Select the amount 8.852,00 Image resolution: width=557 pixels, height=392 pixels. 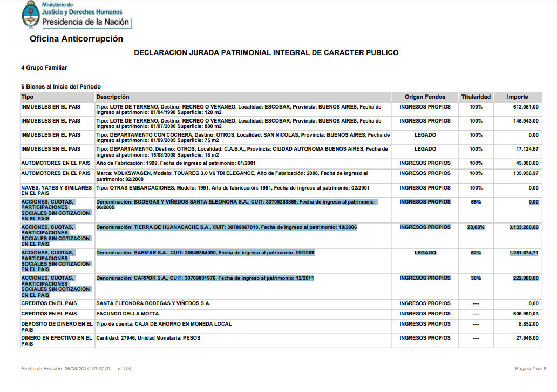click(528, 324)
